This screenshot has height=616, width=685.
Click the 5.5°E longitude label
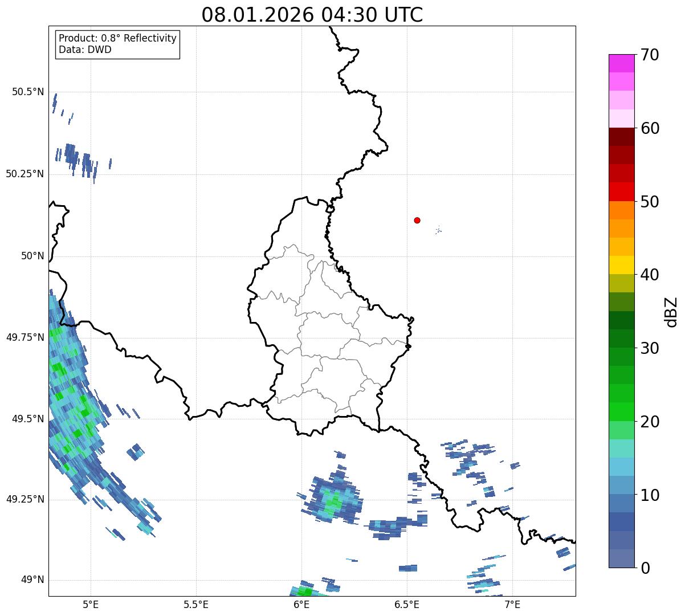196,605
